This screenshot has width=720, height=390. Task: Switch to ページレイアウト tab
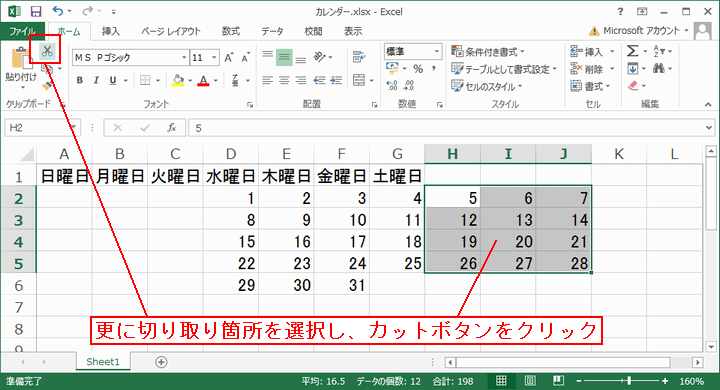[x=171, y=31]
